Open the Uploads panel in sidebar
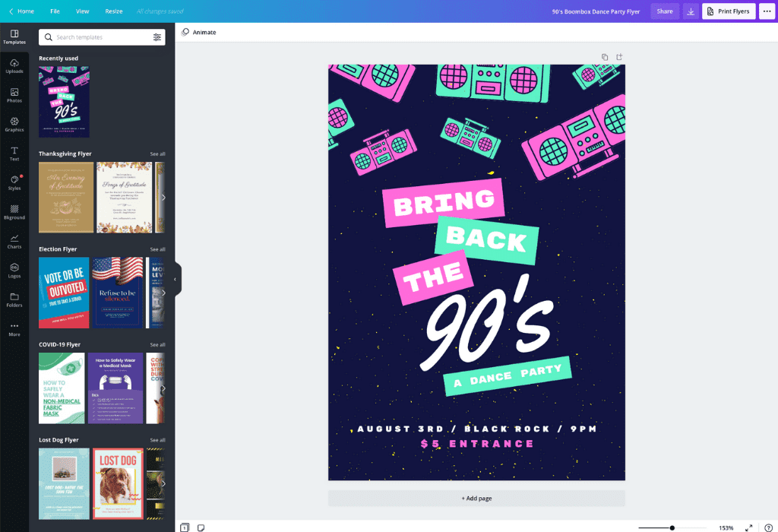 tap(14, 66)
